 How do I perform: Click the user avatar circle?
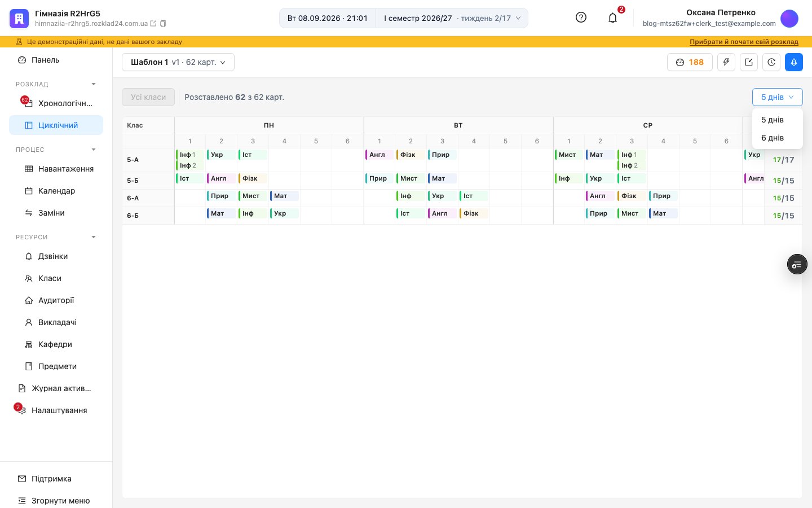789,18
